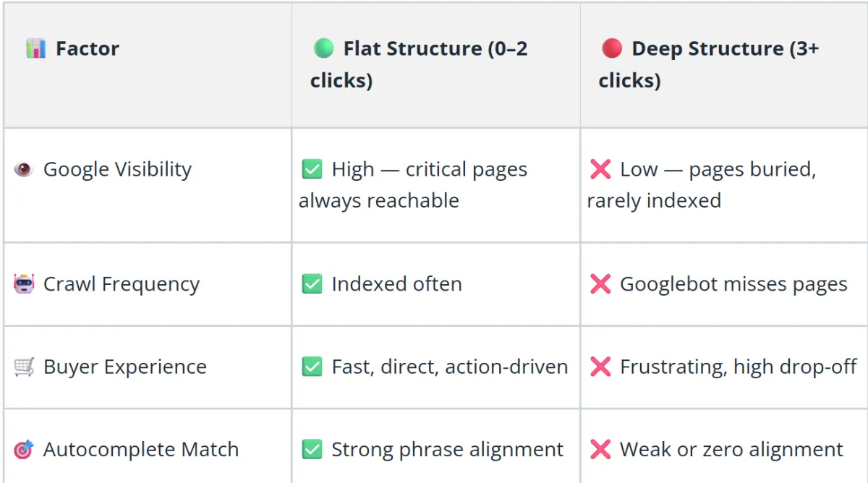The image size is (868, 483).
Task: Click the green checkmark before Fast, direct, action-driven
Action: tap(312, 367)
